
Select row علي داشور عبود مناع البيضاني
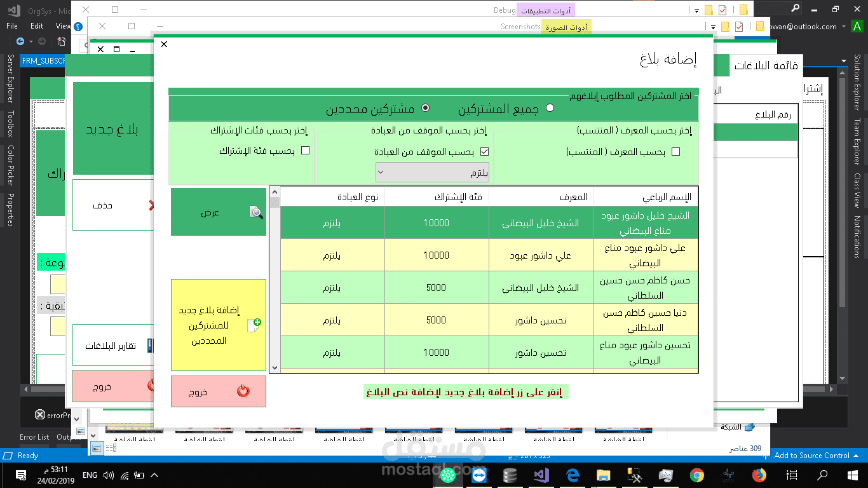tap(489, 255)
